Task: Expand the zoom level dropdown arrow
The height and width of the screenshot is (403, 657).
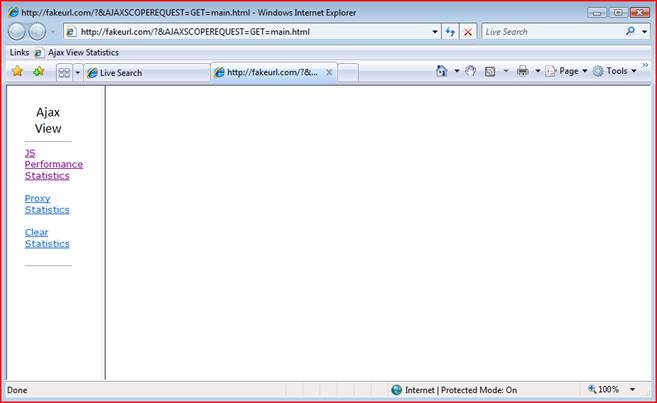Action: coord(632,390)
